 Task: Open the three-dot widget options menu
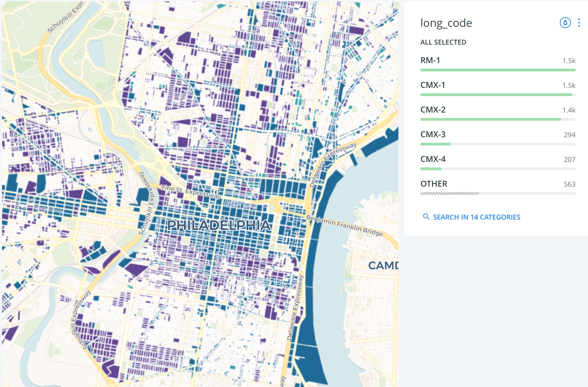click(x=579, y=23)
